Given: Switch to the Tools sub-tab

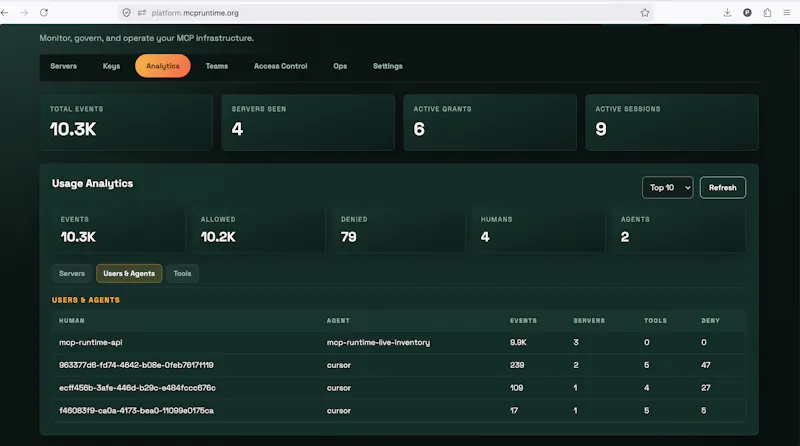Looking at the screenshot, I should click(x=182, y=274).
